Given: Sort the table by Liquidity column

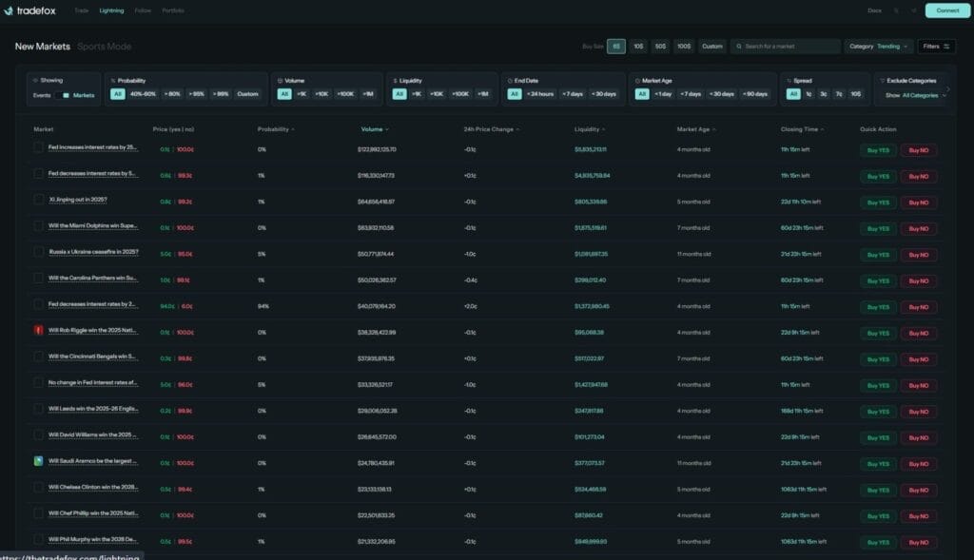Looking at the screenshot, I should tap(589, 129).
